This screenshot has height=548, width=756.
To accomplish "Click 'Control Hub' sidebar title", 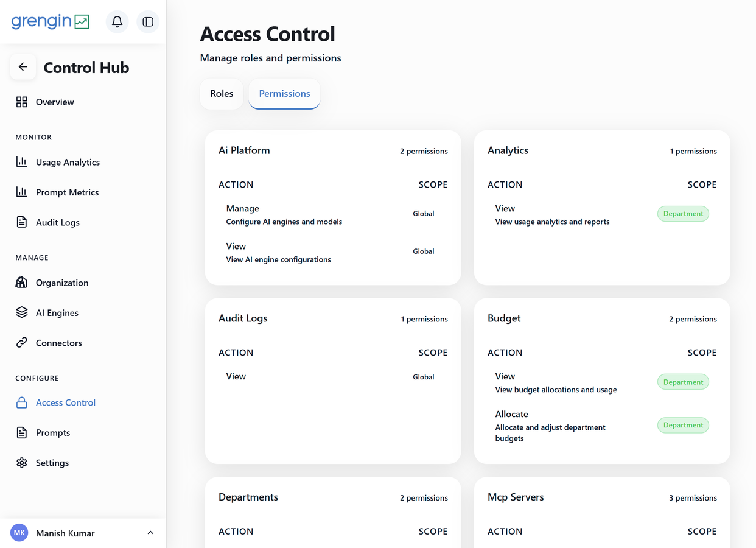I will [86, 68].
